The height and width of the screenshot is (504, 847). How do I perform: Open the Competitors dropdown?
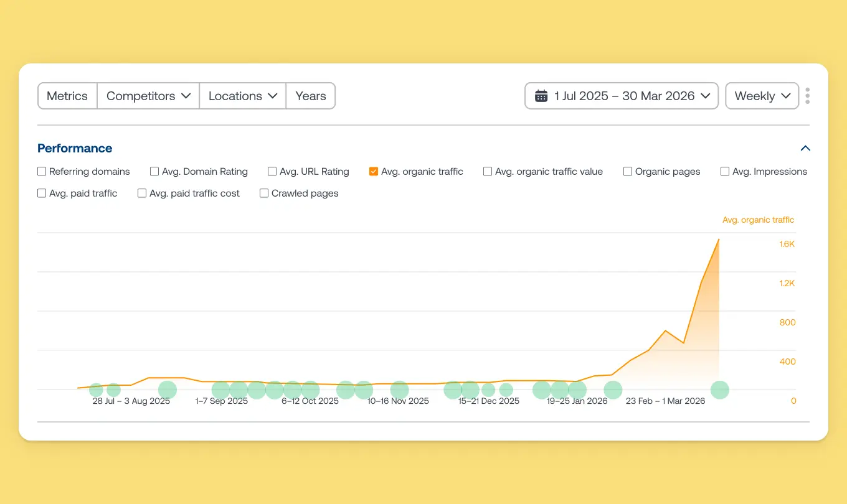pos(148,96)
